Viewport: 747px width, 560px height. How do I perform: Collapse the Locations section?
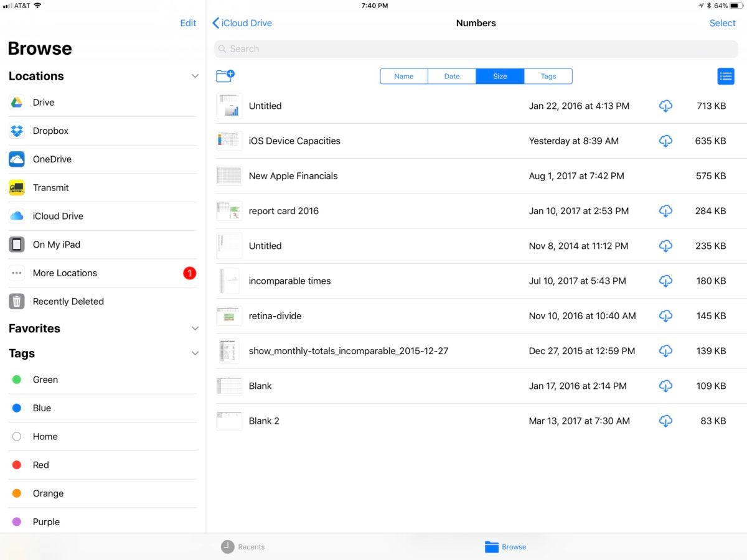pos(195,76)
